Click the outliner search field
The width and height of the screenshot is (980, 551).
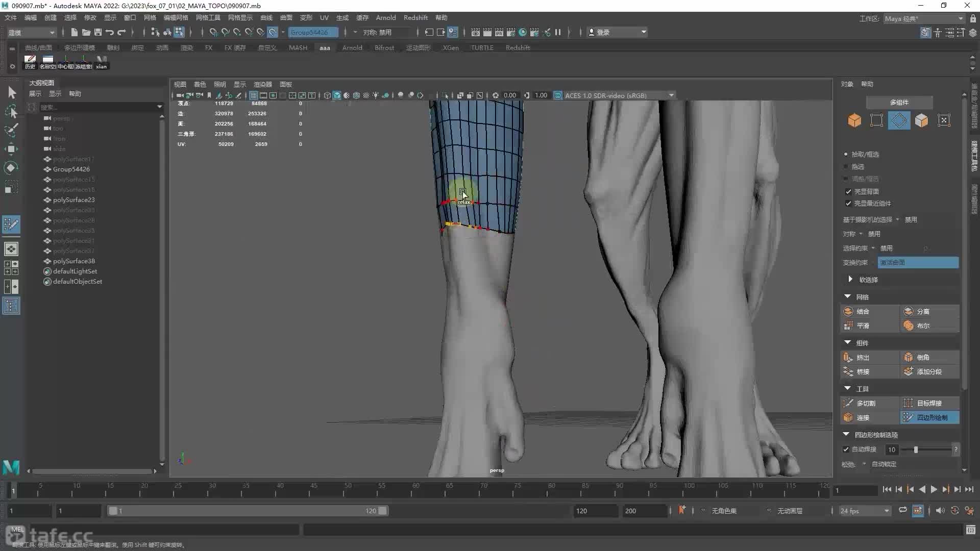click(97, 107)
